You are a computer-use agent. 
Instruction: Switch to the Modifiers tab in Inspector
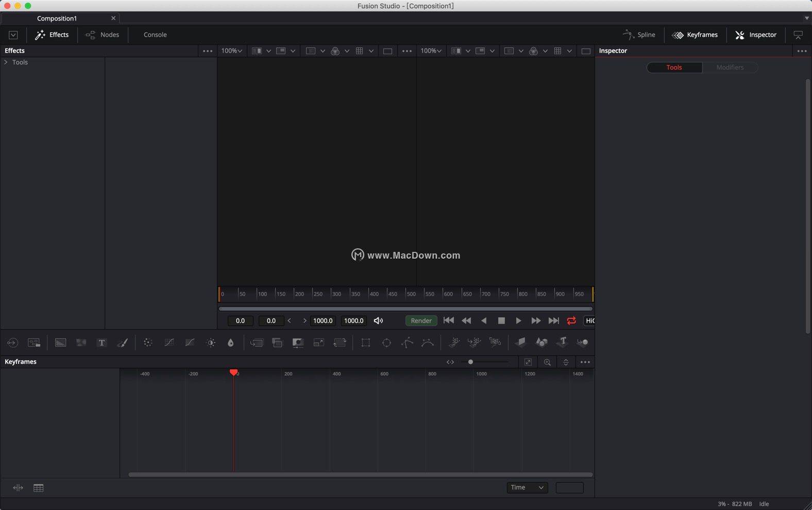(x=730, y=67)
